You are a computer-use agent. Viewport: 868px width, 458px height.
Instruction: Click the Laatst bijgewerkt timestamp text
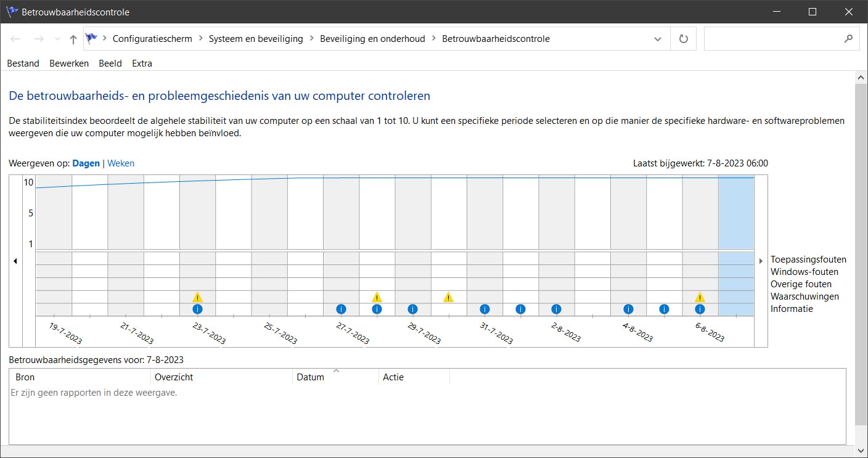700,163
